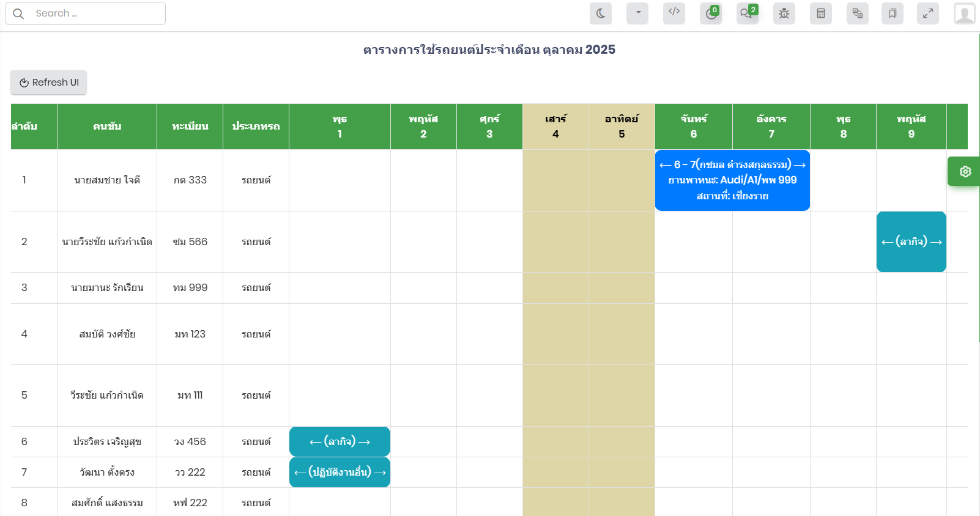Open the calculator icon

click(x=820, y=13)
